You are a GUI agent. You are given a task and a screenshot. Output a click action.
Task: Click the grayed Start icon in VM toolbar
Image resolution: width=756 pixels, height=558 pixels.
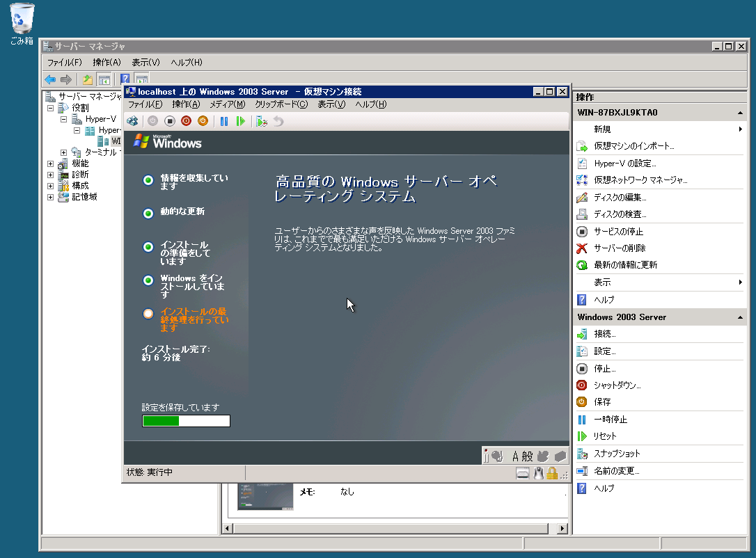point(153,122)
